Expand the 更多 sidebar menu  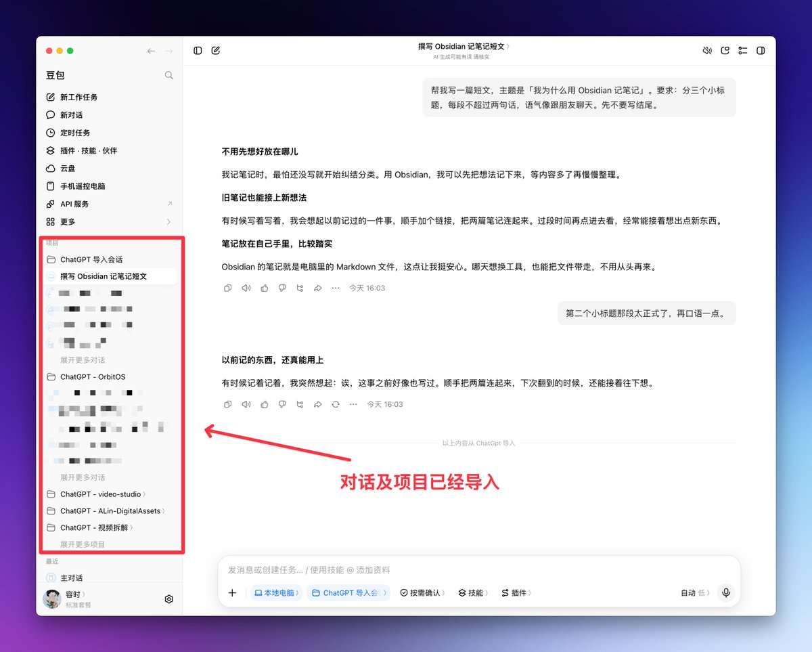(x=110, y=221)
